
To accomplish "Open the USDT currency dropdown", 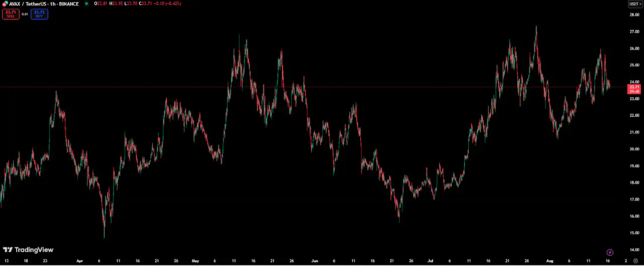I will 635,4.
